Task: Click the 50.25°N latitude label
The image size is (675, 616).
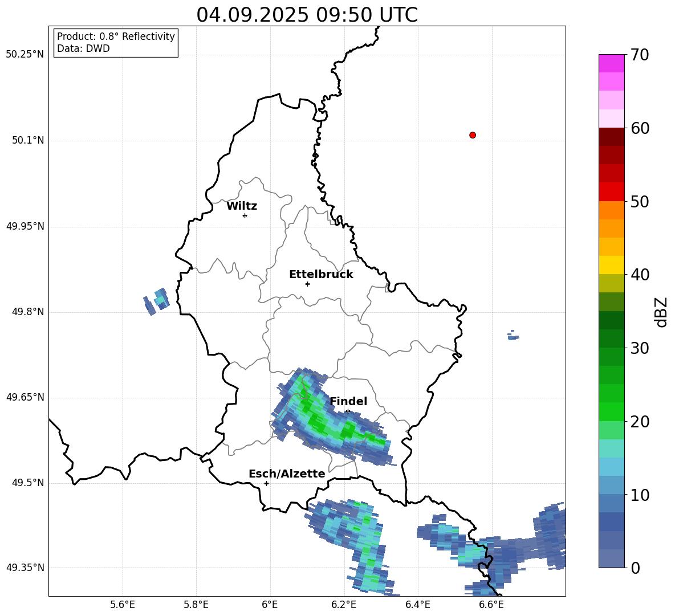Action: (25, 55)
